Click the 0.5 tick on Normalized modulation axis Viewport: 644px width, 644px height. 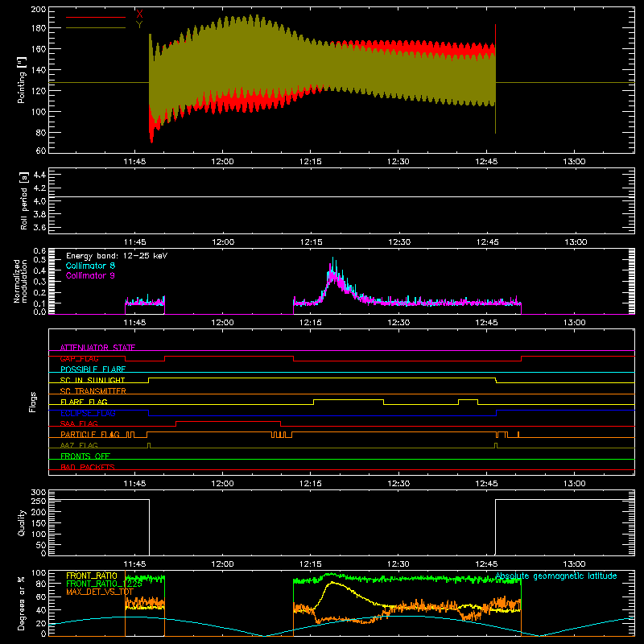[x=39, y=259]
